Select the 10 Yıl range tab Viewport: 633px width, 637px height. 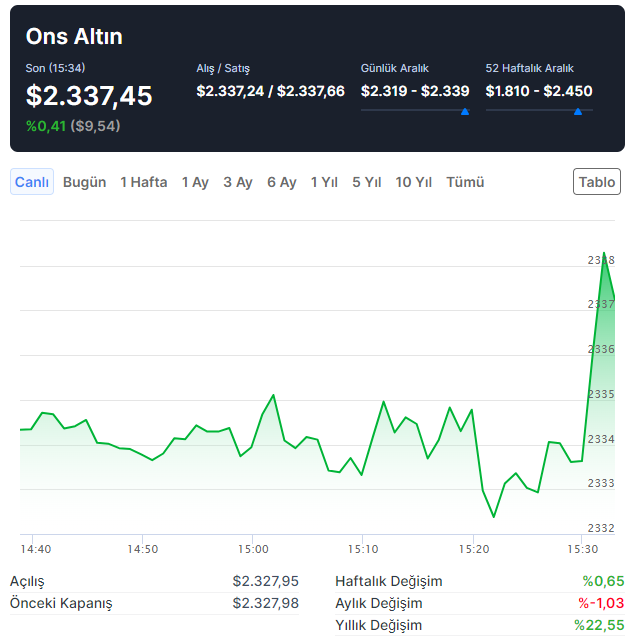(x=413, y=182)
